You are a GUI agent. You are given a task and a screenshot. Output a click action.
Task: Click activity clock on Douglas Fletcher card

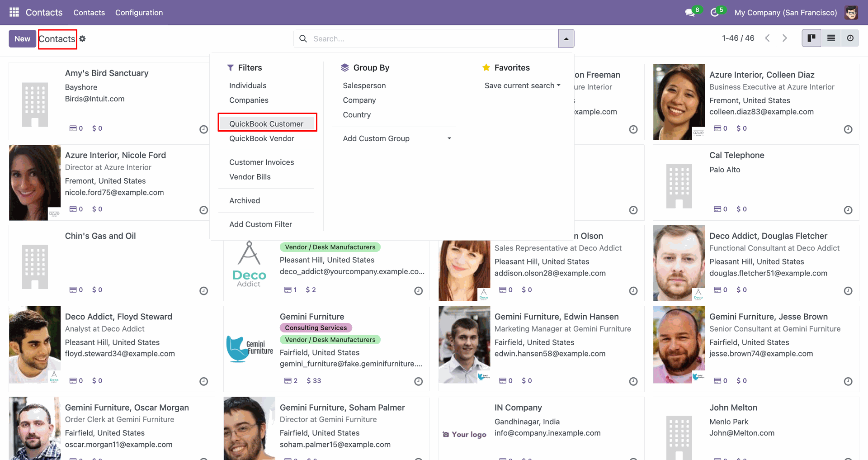848,291
